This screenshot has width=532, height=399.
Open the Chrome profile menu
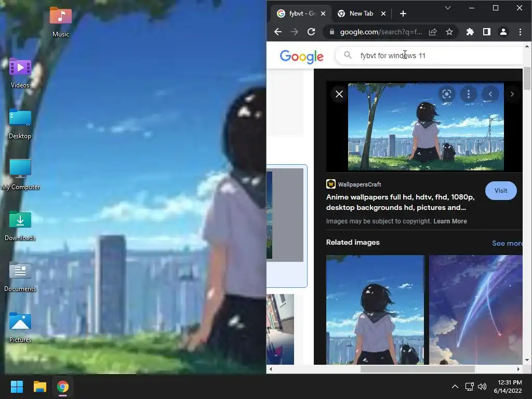(503, 32)
